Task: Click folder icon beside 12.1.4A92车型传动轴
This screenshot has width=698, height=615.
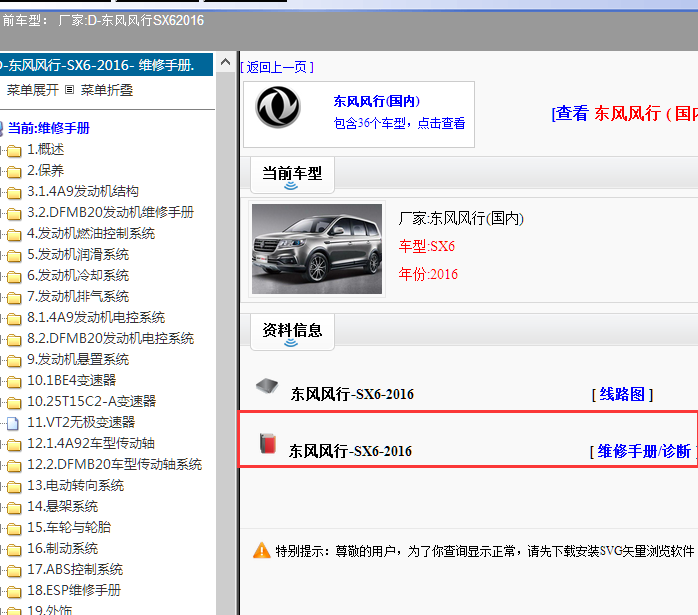Action: click(x=14, y=445)
